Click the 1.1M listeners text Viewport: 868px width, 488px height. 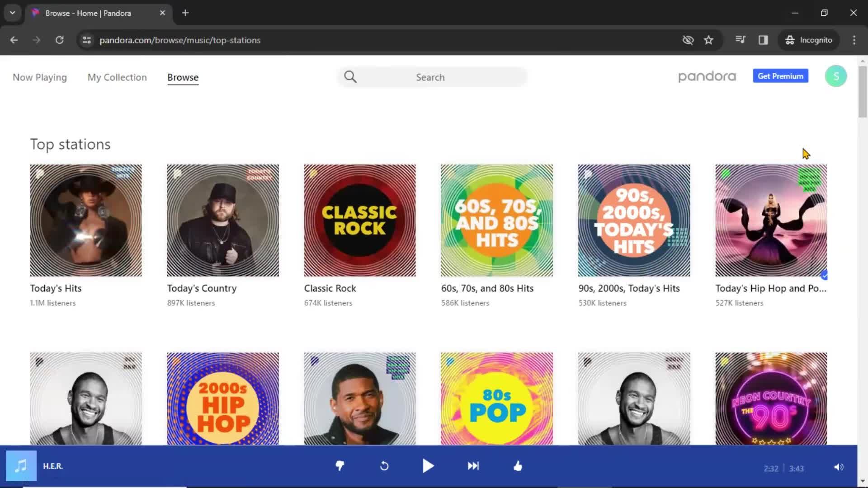click(x=53, y=303)
